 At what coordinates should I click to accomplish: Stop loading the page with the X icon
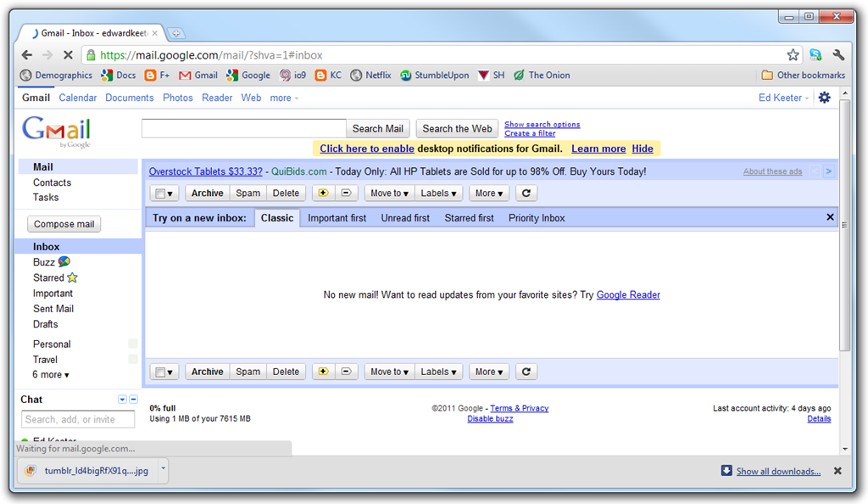pyautogui.click(x=68, y=55)
